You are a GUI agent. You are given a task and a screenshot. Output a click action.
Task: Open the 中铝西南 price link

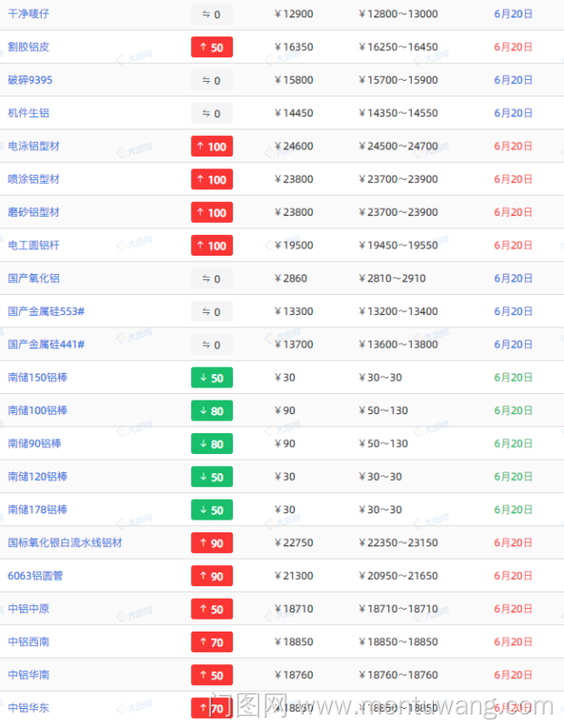(28, 642)
